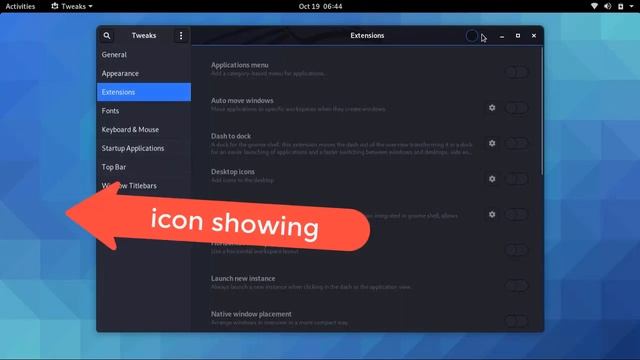Open the Tweaks search icon
The width and height of the screenshot is (640, 360).
(x=107, y=36)
